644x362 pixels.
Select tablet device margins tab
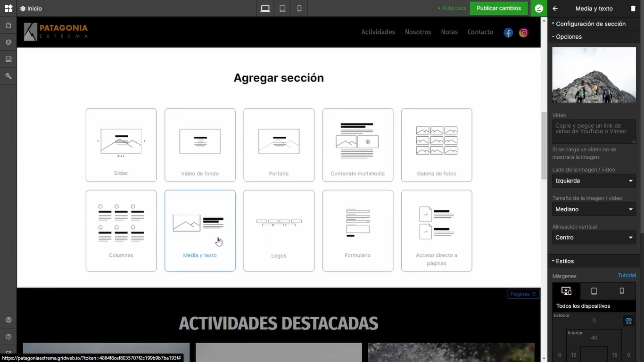(594, 291)
